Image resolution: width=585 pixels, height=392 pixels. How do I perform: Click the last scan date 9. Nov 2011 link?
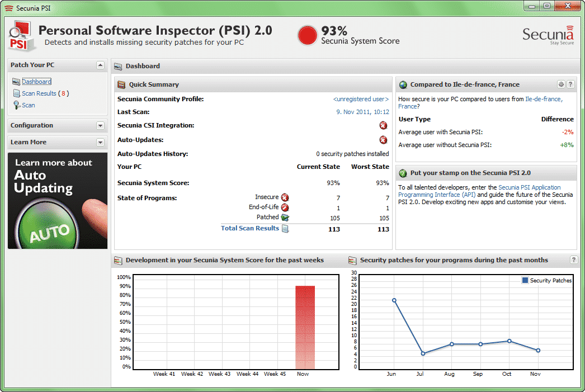(362, 112)
